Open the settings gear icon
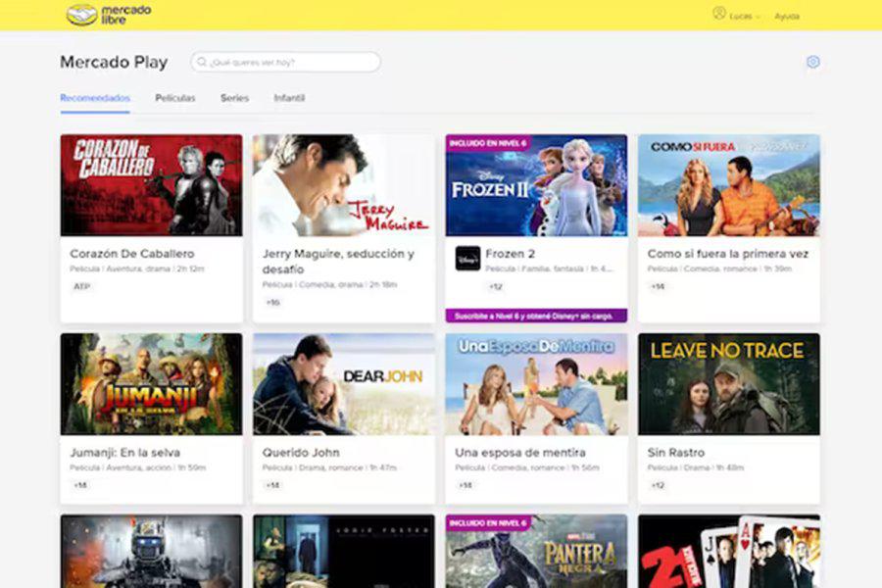Image resolution: width=882 pixels, height=588 pixels. pyautogui.click(x=812, y=62)
